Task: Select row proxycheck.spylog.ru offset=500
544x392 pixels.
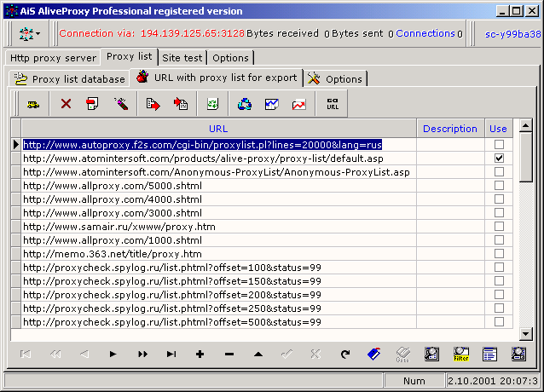Action: point(218,322)
